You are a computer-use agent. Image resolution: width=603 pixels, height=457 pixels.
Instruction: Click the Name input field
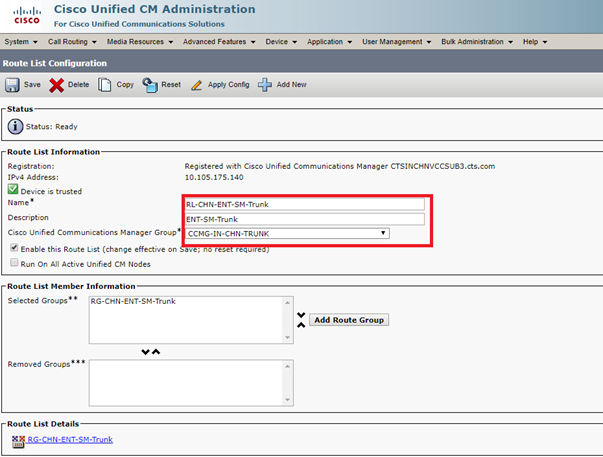pos(305,204)
